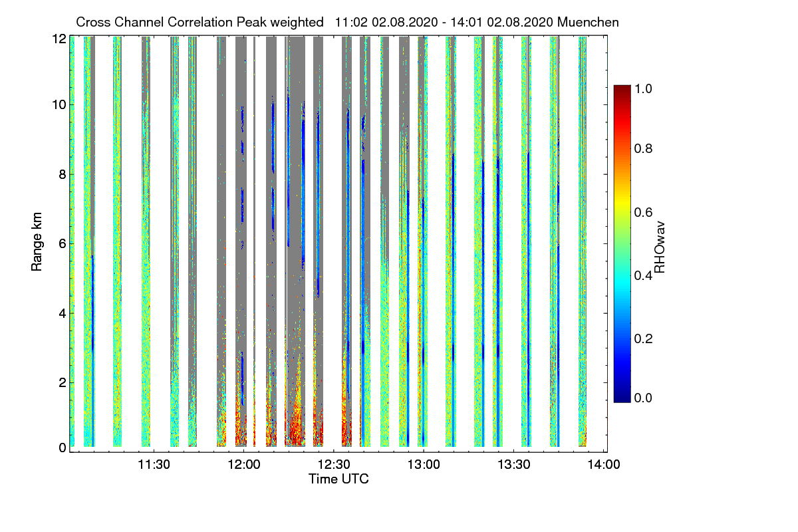
Task: Click the colorbar value '0.6'
Action: pos(643,212)
